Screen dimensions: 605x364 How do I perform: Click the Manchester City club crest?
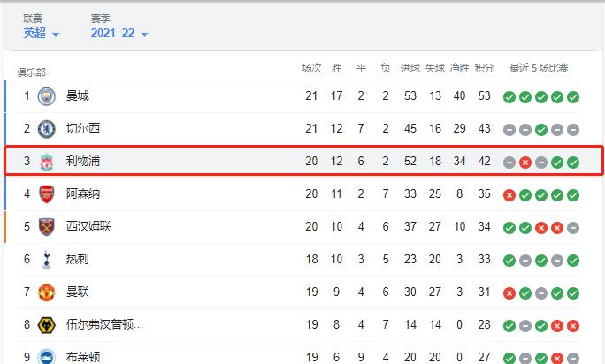click(47, 96)
